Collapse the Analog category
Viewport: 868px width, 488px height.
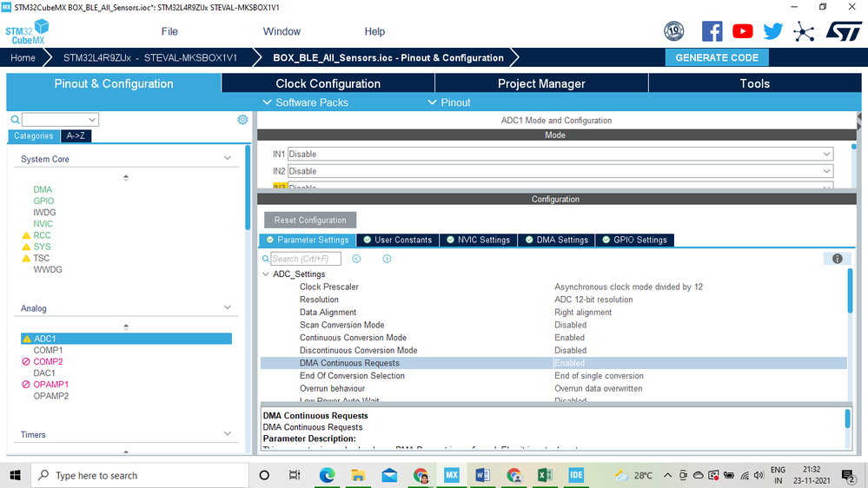pos(228,307)
